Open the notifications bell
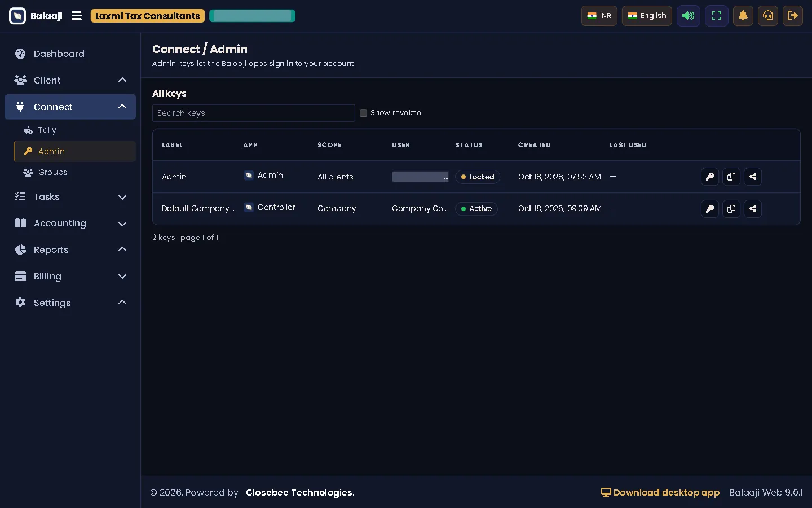Image resolution: width=812 pixels, height=508 pixels. tap(743, 16)
